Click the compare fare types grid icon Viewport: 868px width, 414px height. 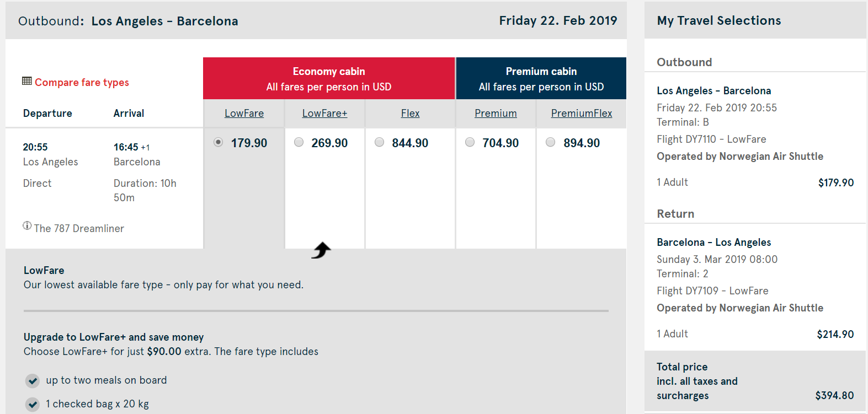(26, 81)
